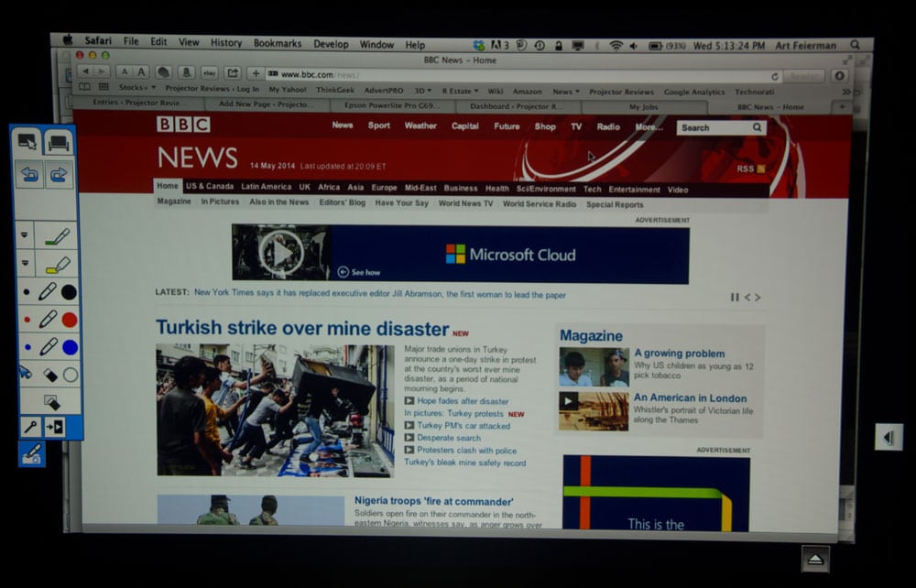The image size is (916, 588).
Task: Open a new tab with the plus button
Action: click(842, 107)
